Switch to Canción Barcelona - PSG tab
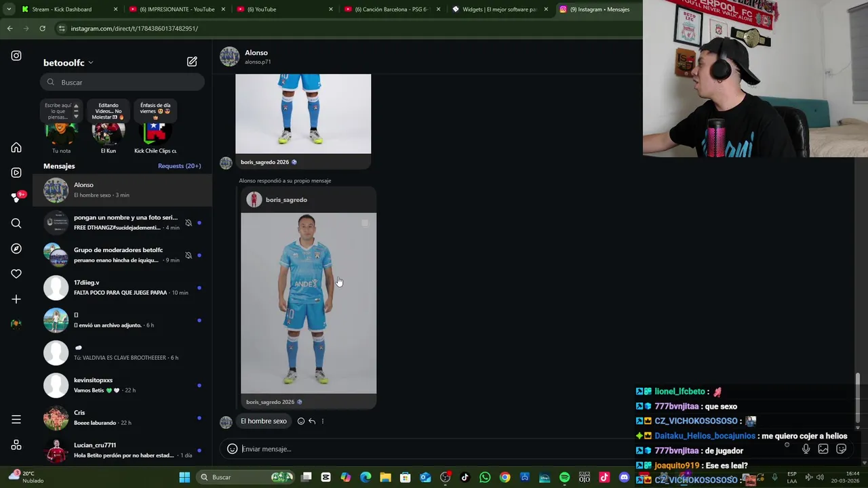 click(393, 9)
